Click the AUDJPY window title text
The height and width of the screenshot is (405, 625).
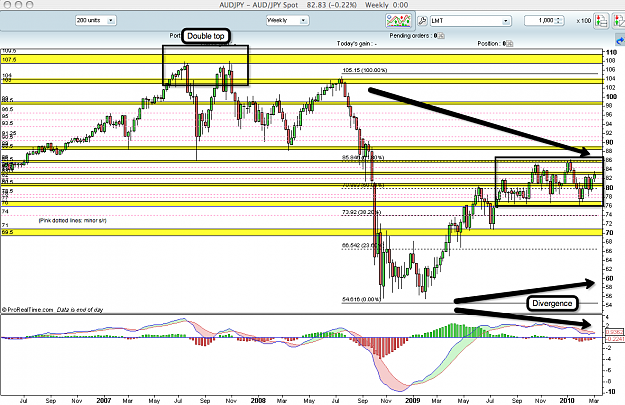(x=313, y=5)
